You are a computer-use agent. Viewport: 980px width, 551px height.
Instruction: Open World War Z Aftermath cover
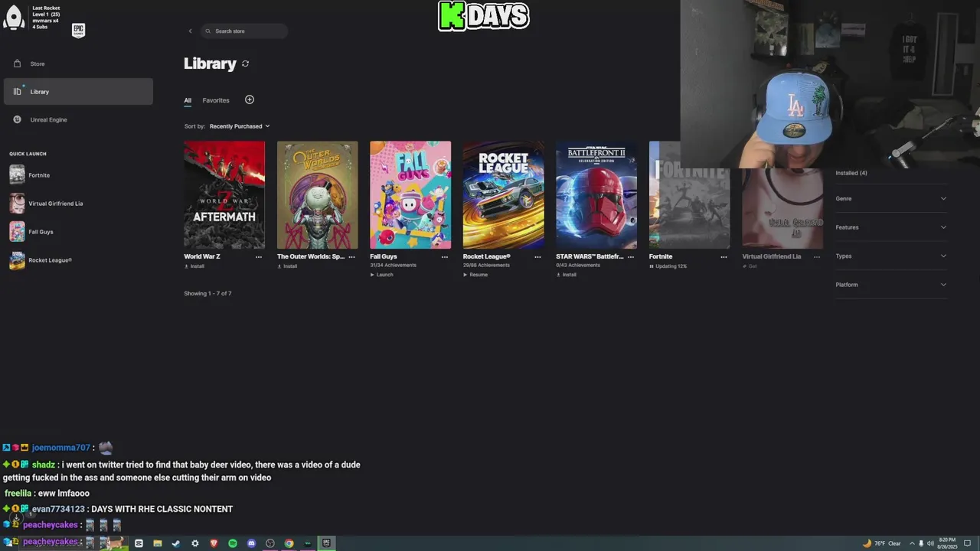pyautogui.click(x=224, y=194)
